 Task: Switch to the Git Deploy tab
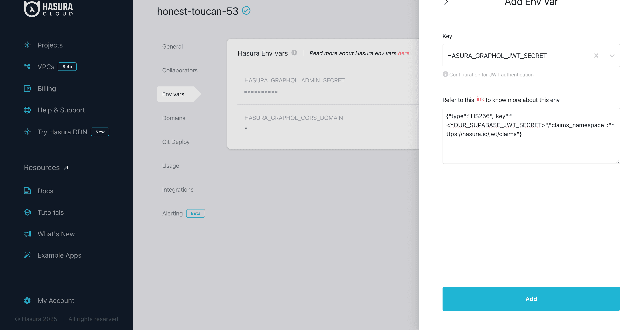pyautogui.click(x=176, y=142)
